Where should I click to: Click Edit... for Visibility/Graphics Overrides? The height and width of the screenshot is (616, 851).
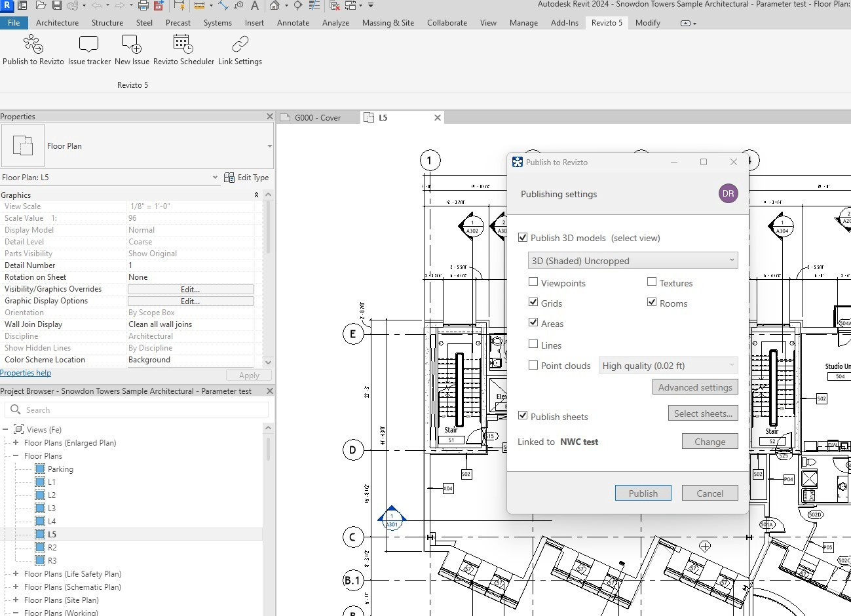[191, 289]
